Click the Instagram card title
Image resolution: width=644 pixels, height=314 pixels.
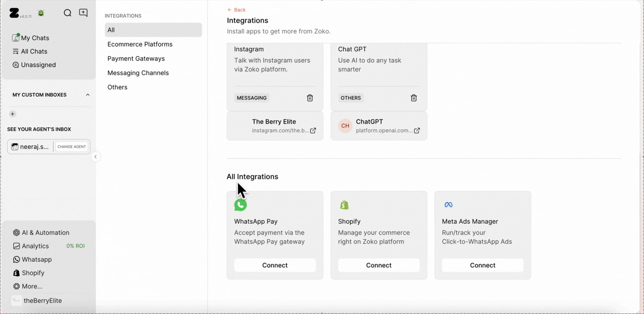[249, 49]
